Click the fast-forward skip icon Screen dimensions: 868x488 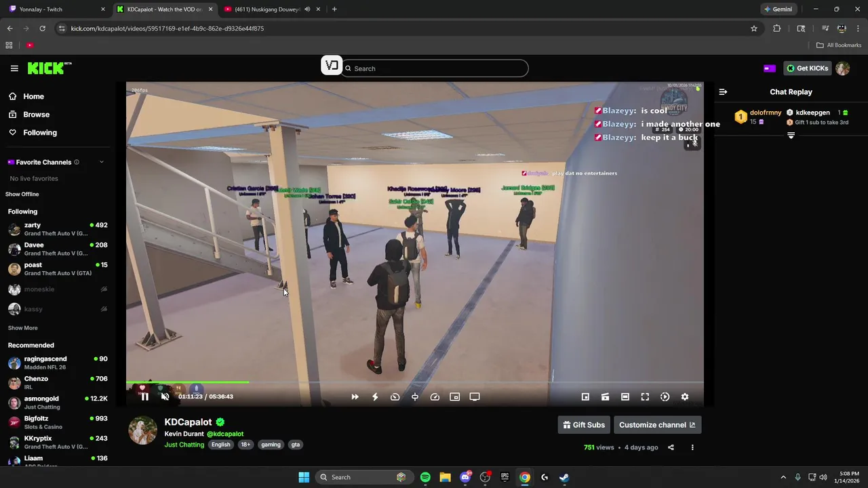(355, 397)
